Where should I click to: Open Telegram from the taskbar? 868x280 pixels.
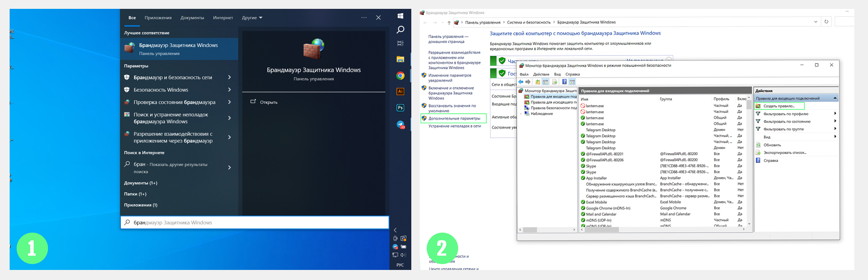coord(400,125)
